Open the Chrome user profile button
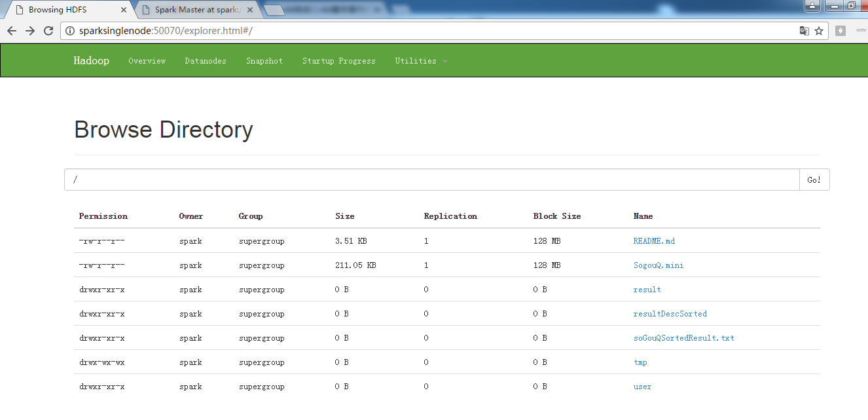The width and height of the screenshot is (868, 420). click(812, 5)
